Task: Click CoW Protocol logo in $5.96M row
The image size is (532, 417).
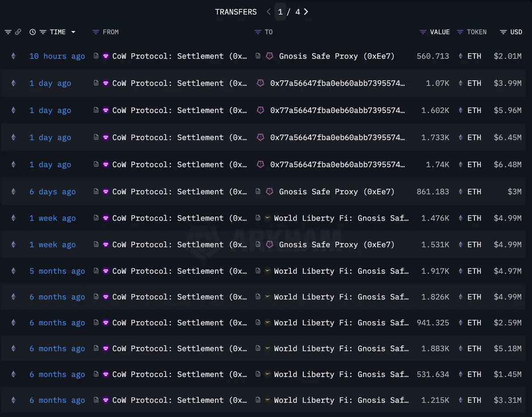Action: (106, 110)
